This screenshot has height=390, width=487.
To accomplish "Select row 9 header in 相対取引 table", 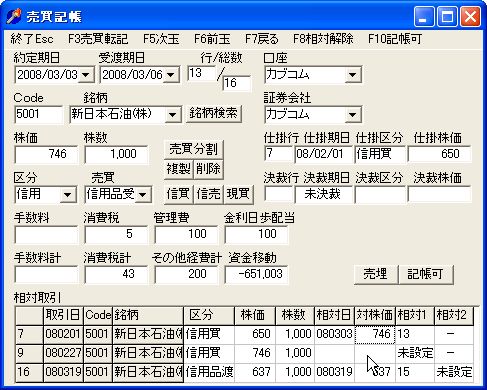I will 29,353.
